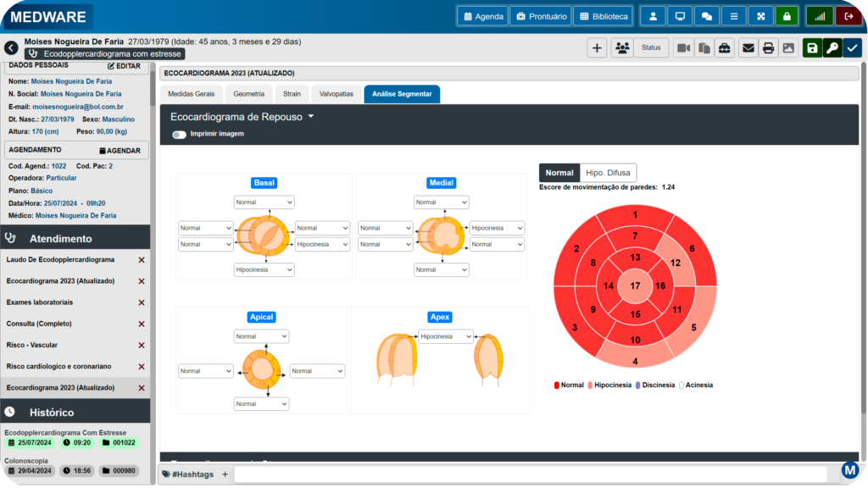868x488 pixels.
Task: Select the Normal mode toggle button
Action: pyautogui.click(x=559, y=173)
